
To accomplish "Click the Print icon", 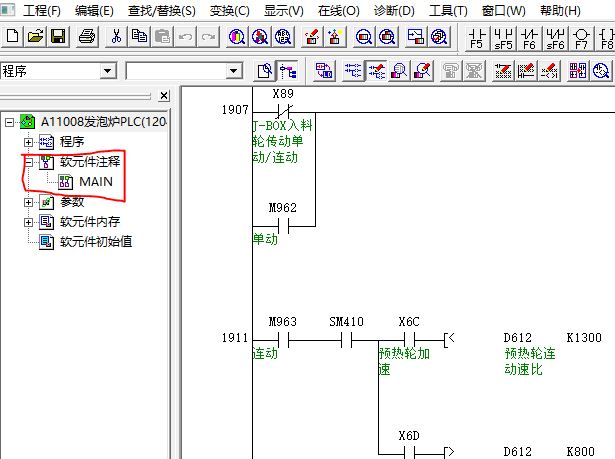I will [87, 37].
